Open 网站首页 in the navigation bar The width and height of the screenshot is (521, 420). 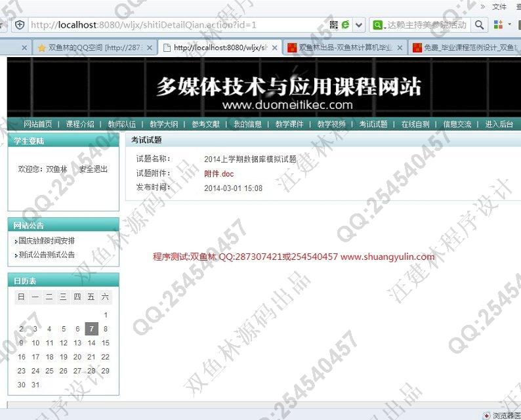(x=37, y=124)
